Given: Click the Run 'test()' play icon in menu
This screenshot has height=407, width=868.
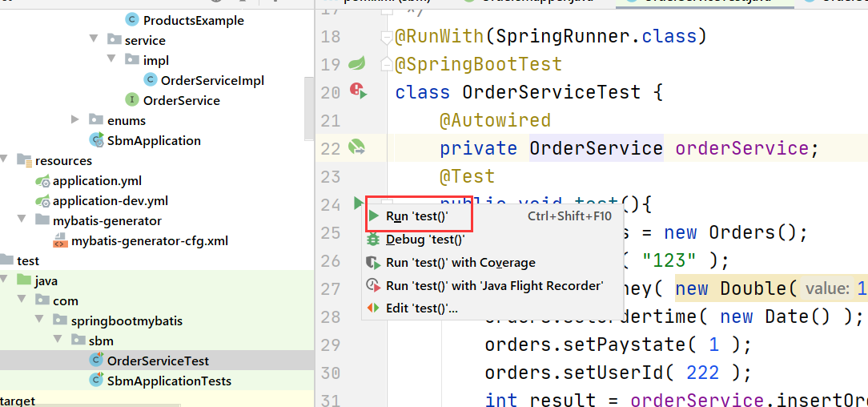Looking at the screenshot, I should pos(374,216).
